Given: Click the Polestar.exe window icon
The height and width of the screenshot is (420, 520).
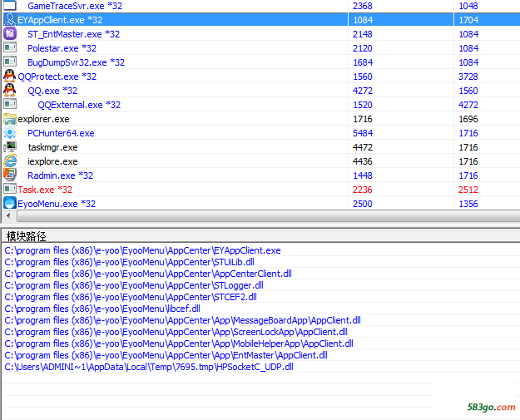Looking at the screenshot, I should pyautogui.click(x=10, y=47).
